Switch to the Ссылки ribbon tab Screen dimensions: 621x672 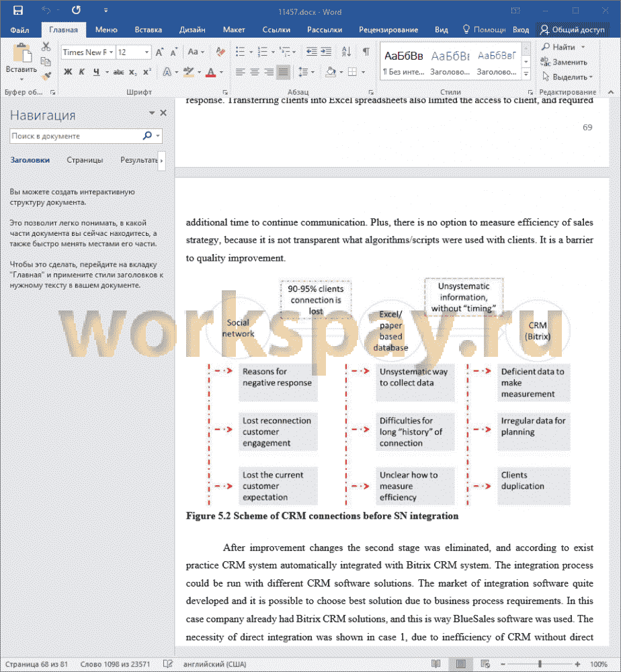click(x=276, y=30)
